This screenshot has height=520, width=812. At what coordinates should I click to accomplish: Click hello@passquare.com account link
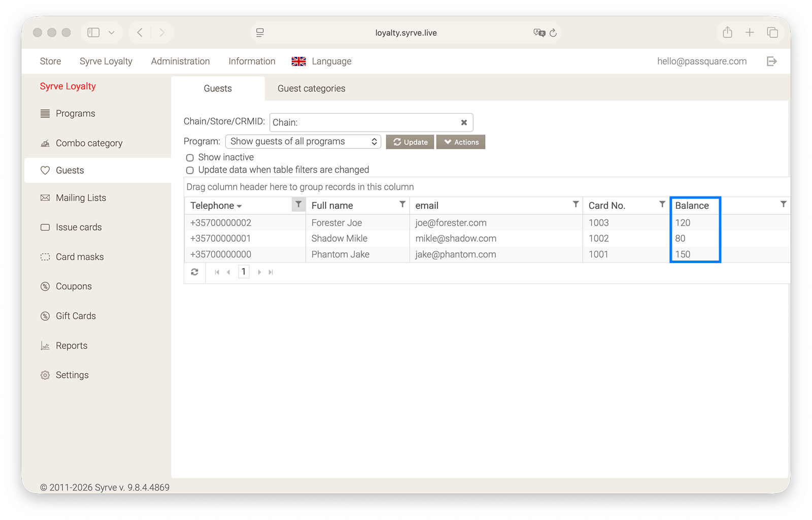click(x=702, y=61)
